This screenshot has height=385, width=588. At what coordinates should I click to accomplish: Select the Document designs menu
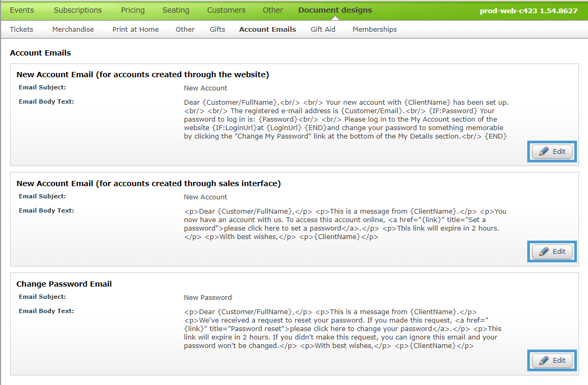click(335, 10)
